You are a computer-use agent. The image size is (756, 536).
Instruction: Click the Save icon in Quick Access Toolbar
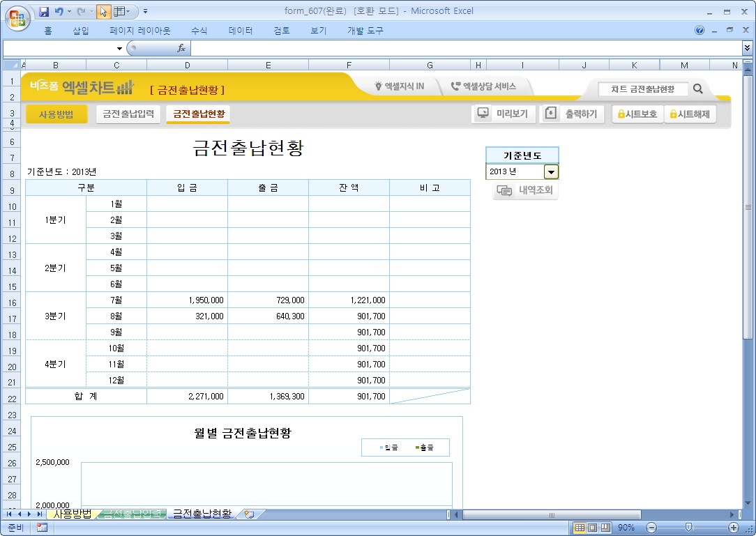coord(44,12)
